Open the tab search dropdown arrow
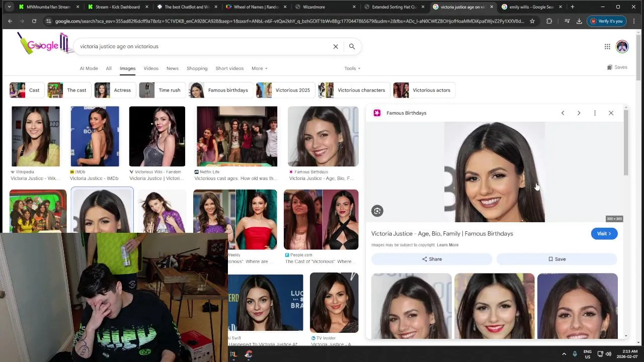644x362 pixels. tap(9, 7)
